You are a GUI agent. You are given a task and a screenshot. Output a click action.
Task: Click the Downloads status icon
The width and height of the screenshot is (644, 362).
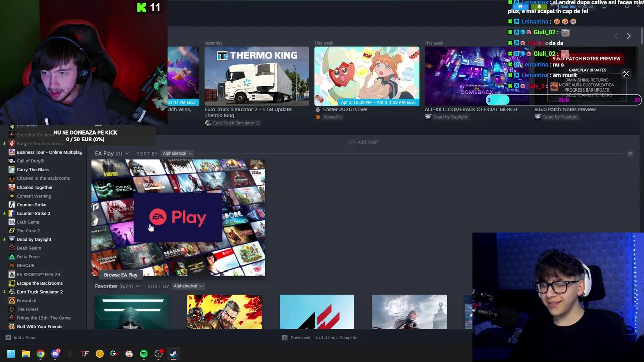pyautogui.click(x=285, y=338)
